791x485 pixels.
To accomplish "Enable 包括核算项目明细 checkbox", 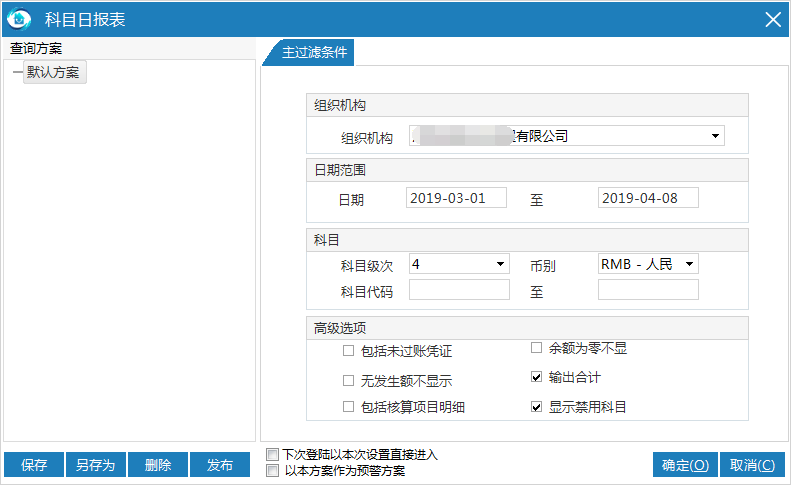I will pyautogui.click(x=348, y=407).
